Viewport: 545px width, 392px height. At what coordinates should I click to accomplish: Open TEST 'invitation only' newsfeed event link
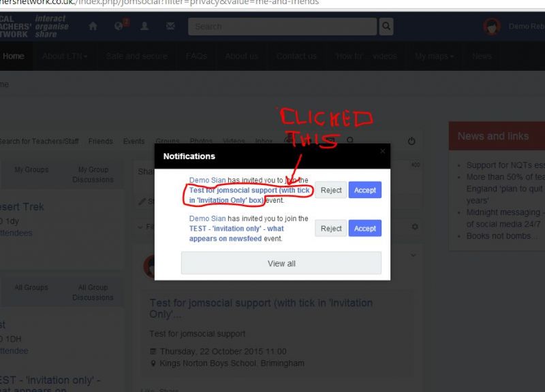tap(236, 233)
